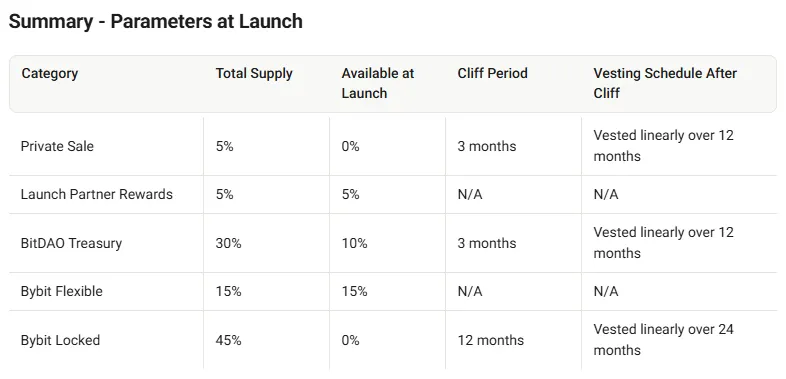
Task: Select the BitDAO Treasury row label
Action: 71,243
